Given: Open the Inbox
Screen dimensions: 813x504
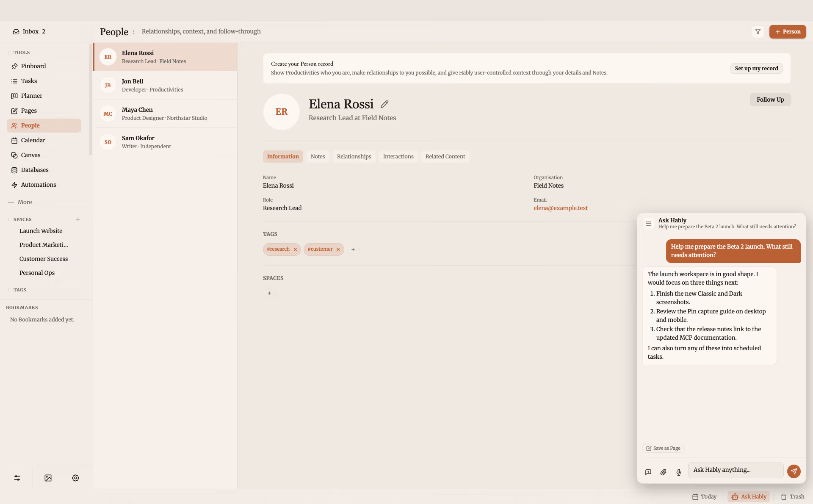Looking at the screenshot, I should point(29,31).
